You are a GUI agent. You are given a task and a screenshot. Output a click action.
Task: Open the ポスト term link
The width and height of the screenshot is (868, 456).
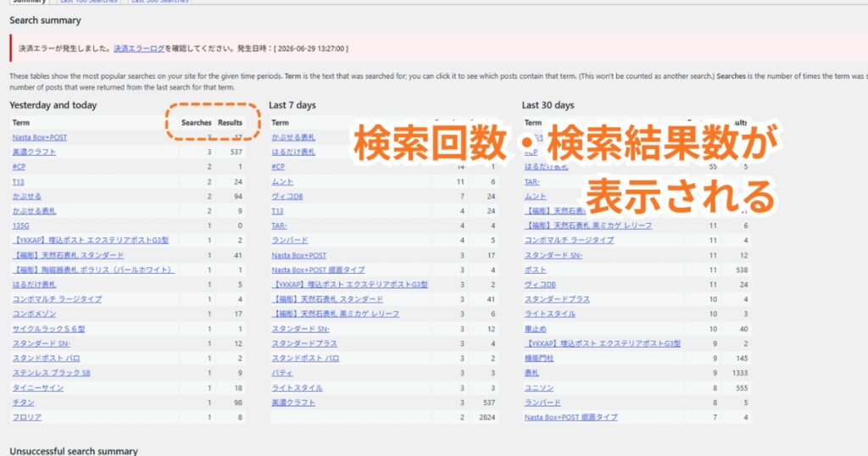(536, 270)
